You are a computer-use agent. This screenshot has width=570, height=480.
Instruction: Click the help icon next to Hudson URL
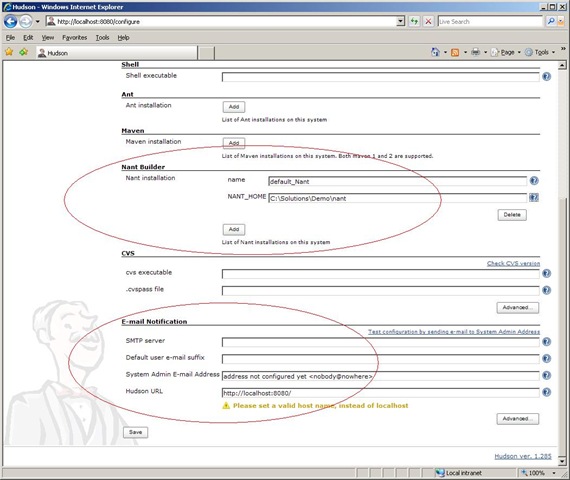point(546,392)
